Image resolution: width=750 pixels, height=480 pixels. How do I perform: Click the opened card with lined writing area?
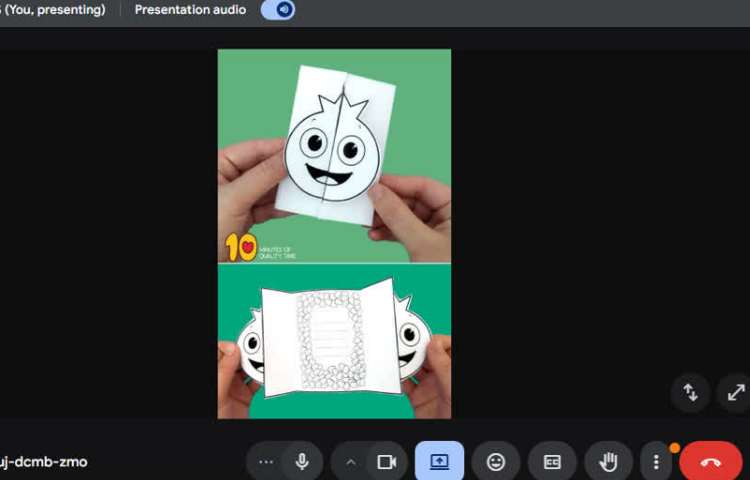pos(332,340)
